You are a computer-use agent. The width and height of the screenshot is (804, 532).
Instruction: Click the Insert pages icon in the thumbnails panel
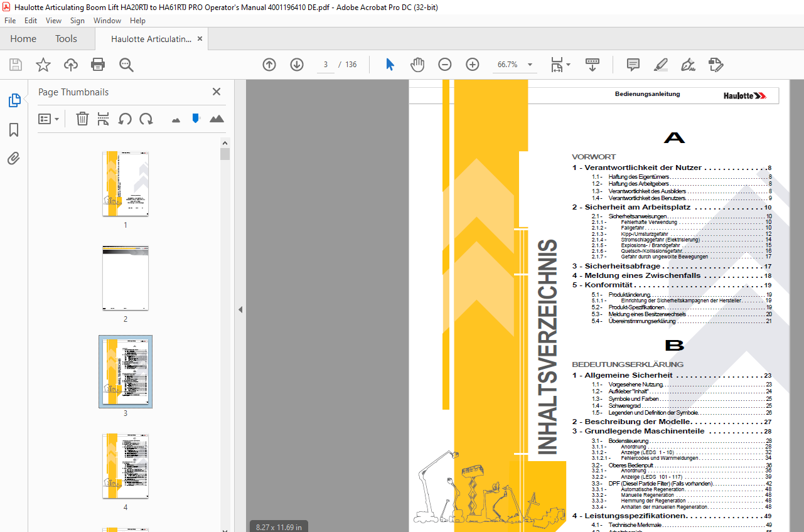click(104, 119)
